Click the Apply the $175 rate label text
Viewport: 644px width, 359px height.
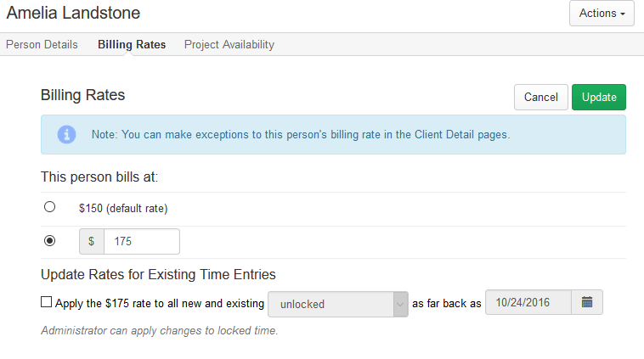[160, 303]
